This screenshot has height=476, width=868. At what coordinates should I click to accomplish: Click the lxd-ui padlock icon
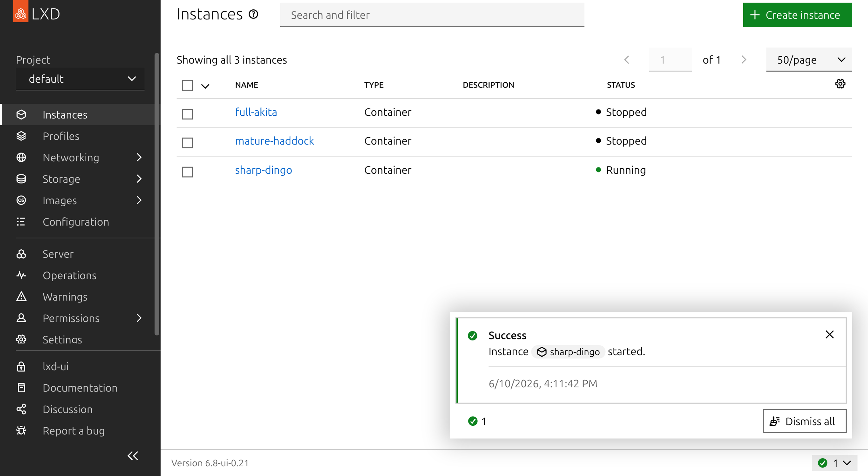(21, 366)
